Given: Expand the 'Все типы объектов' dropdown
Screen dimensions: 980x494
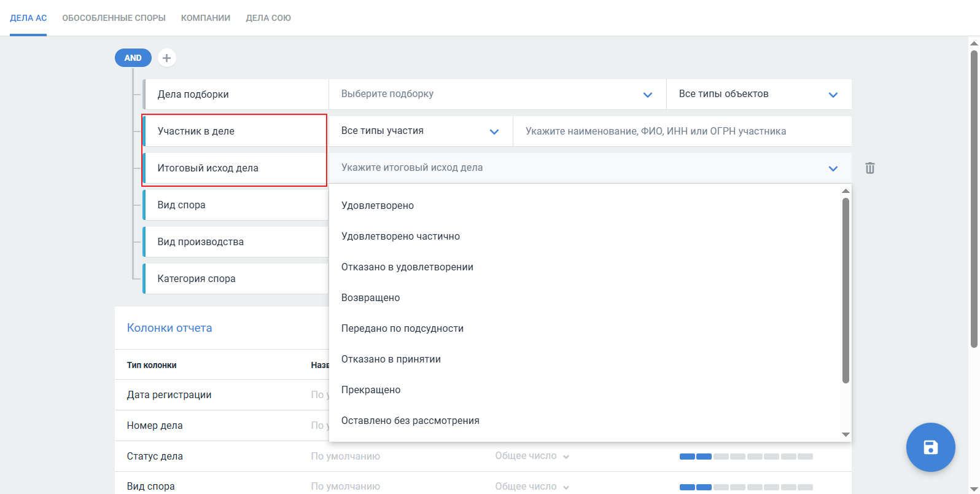Looking at the screenshot, I should pos(758,94).
